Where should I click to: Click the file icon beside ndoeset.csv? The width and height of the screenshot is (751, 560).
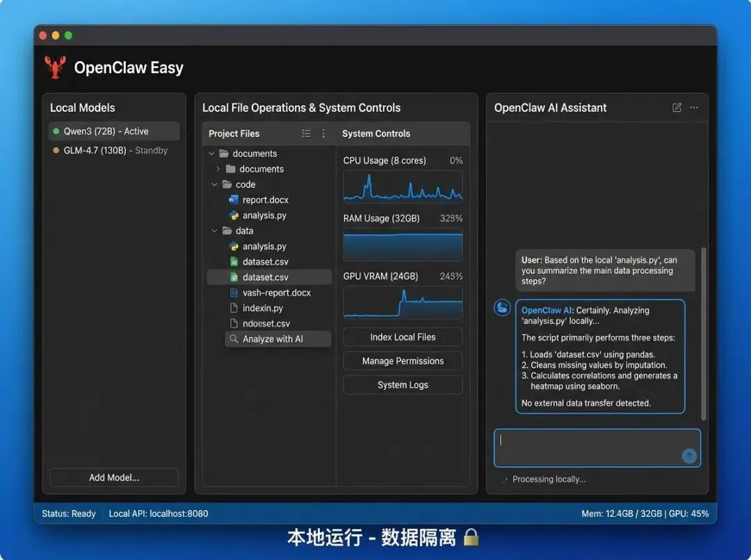point(234,323)
